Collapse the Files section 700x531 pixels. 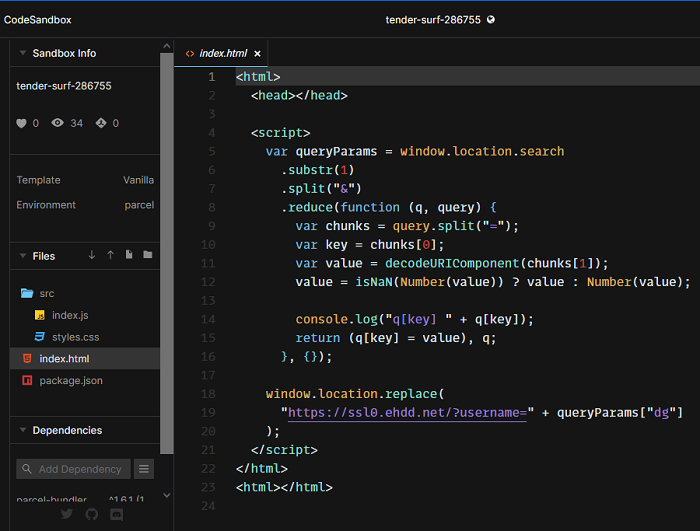click(x=22, y=255)
